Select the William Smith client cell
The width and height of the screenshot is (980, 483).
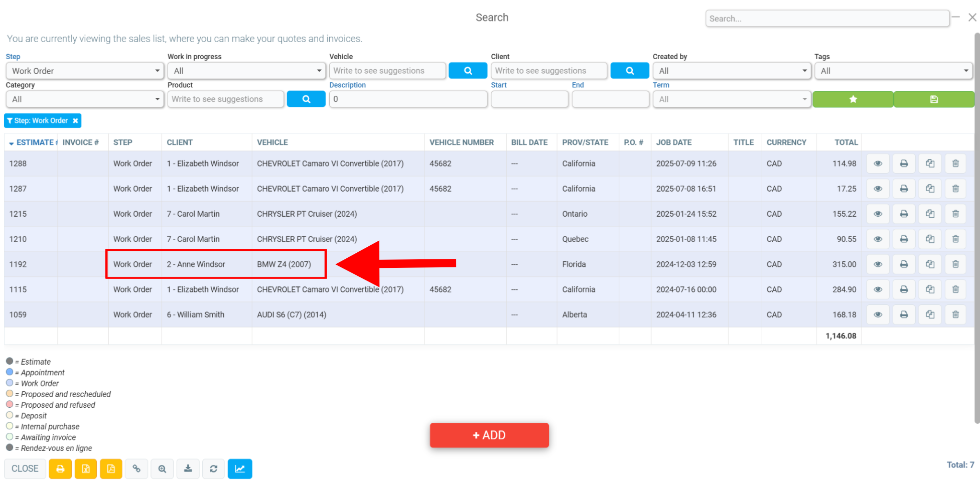pyautogui.click(x=206, y=314)
